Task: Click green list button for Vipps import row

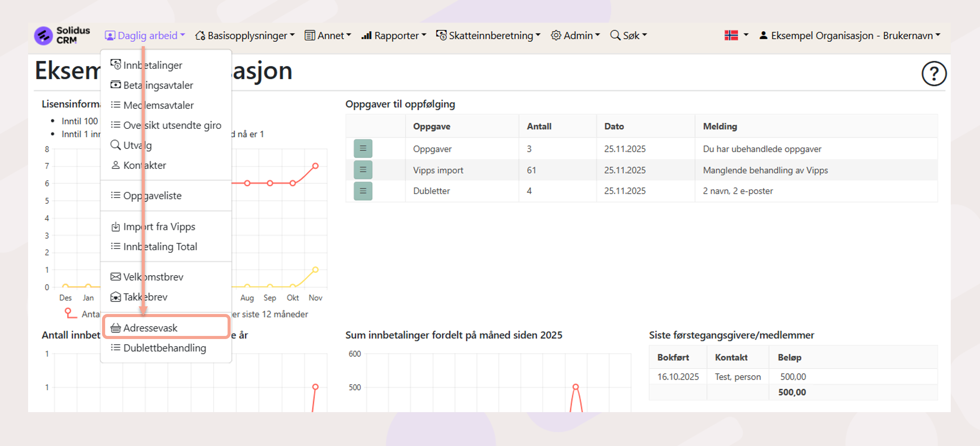Action: coord(363,170)
